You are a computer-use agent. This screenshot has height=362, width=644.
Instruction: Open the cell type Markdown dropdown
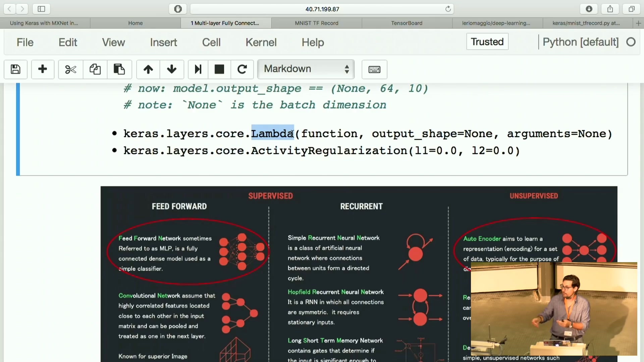306,69
